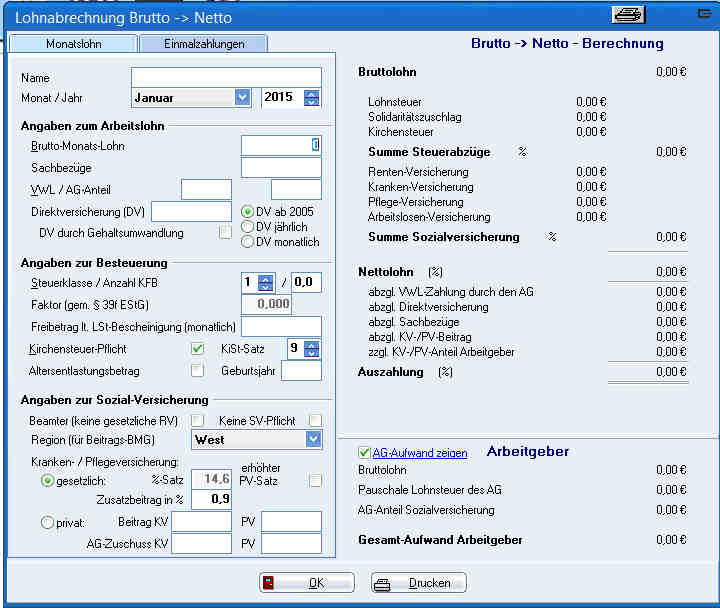Adjust the KiSt-Satz spinner

(x=312, y=349)
